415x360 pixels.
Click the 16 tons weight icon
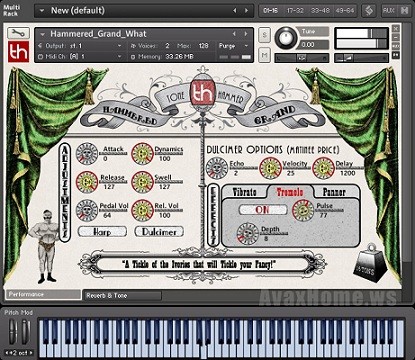pos(369,263)
